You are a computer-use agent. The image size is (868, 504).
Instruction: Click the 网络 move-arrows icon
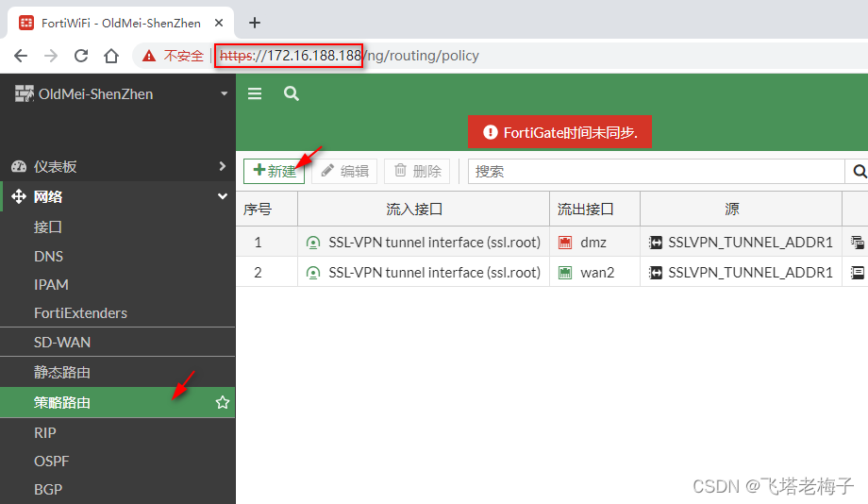(x=19, y=196)
